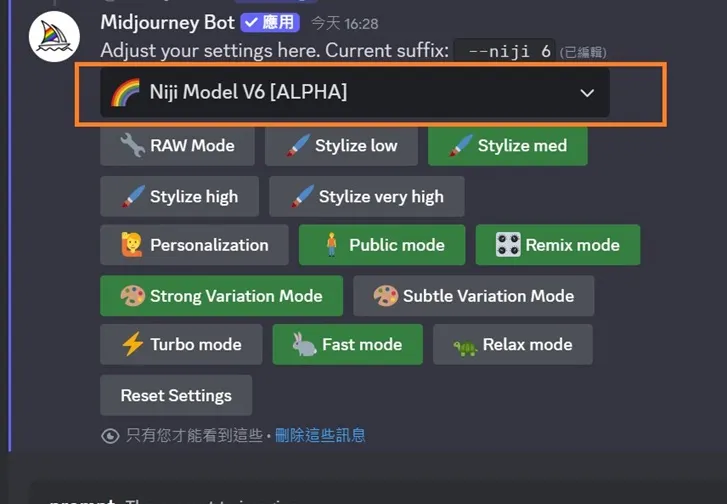The image size is (727, 504).
Task: Click the 只有您才能看到這些 notice text
Action: (194, 435)
